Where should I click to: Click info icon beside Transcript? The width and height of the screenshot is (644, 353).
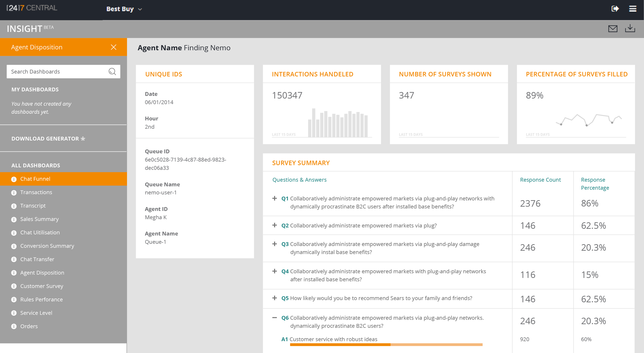click(14, 206)
